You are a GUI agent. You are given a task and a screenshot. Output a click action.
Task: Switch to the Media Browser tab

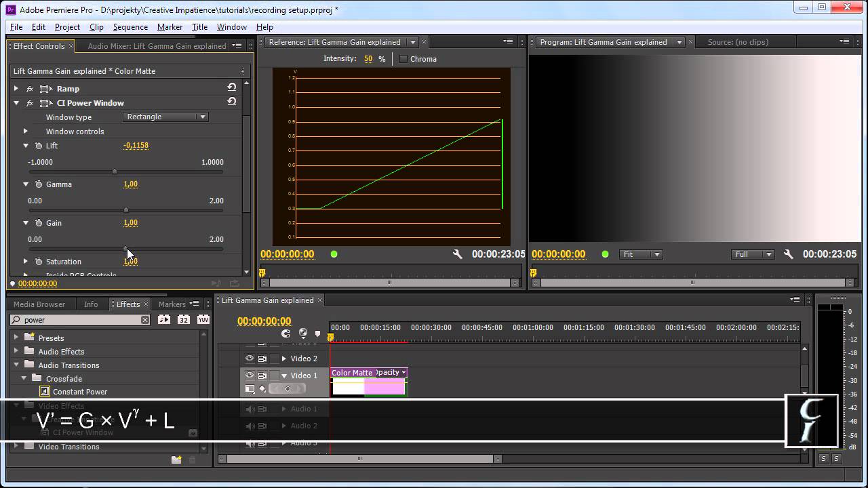click(39, 304)
